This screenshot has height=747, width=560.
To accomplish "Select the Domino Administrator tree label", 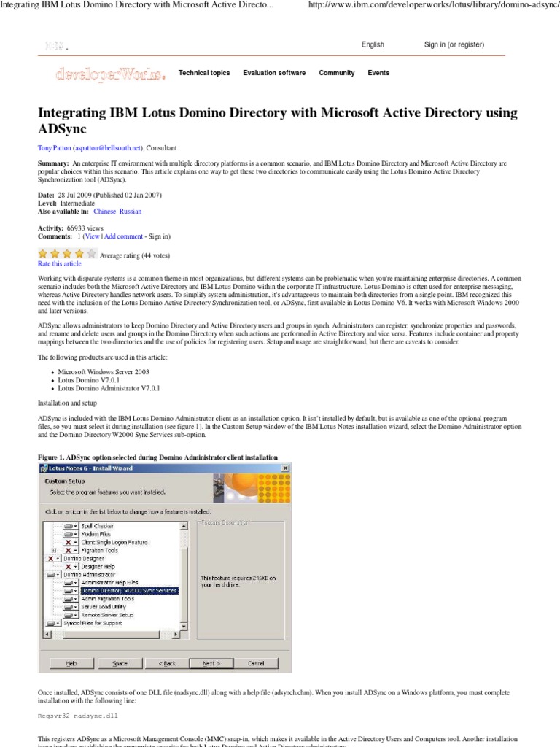I will [x=90, y=575].
